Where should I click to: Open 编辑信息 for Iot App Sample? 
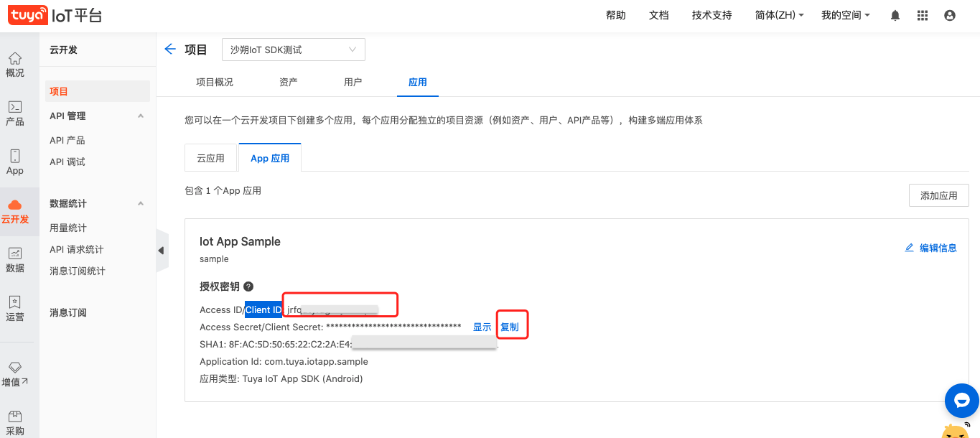(x=930, y=248)
